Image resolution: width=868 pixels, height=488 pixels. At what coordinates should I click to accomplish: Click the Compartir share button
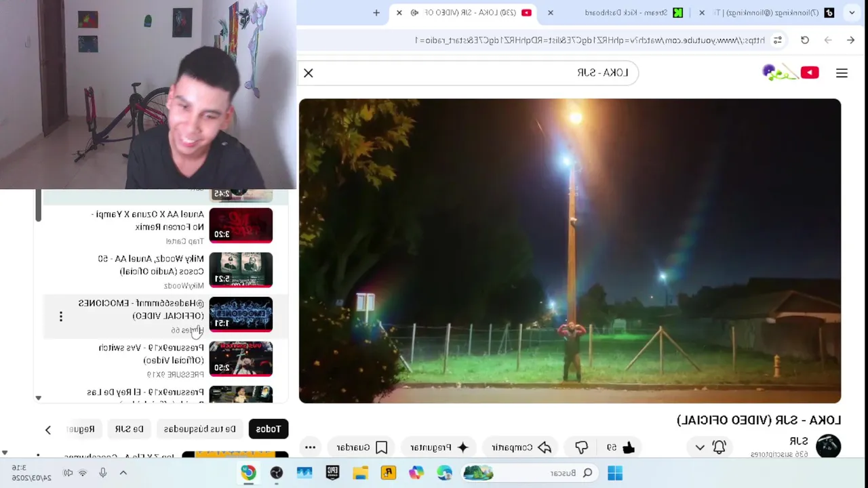(x=521, y=447)
